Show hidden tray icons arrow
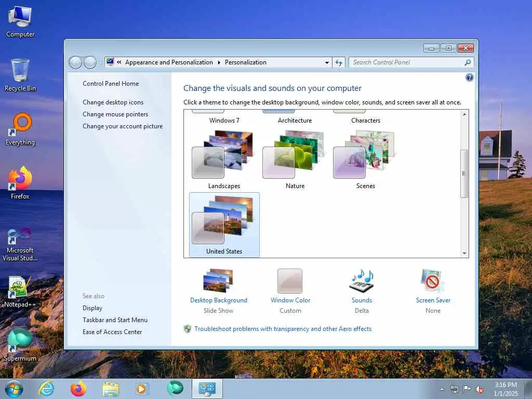The width and height of the screenshot is (532, 399). pyautogui.click(x=442, y=390)
